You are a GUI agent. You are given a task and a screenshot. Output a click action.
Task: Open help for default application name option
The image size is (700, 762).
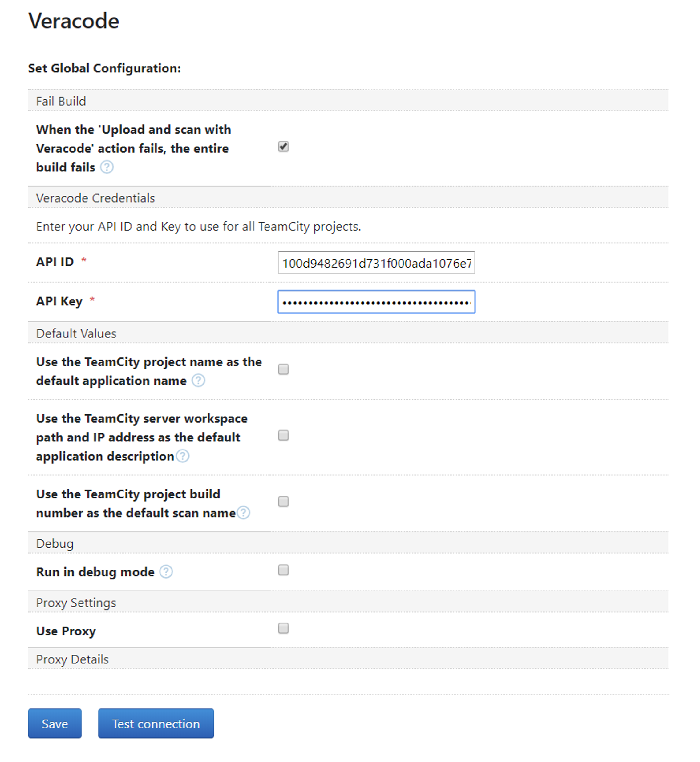click(x=198, y=380)
